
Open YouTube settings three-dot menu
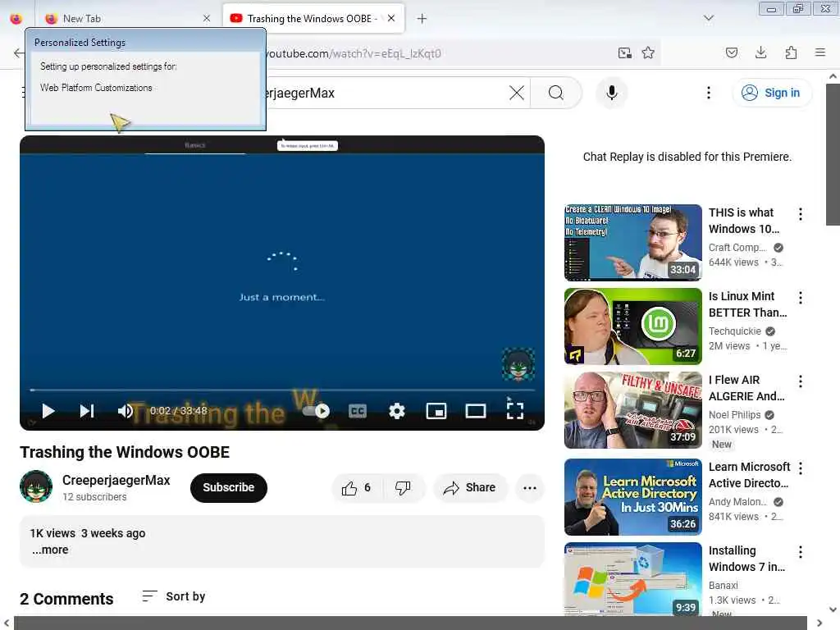pos(708,93)
